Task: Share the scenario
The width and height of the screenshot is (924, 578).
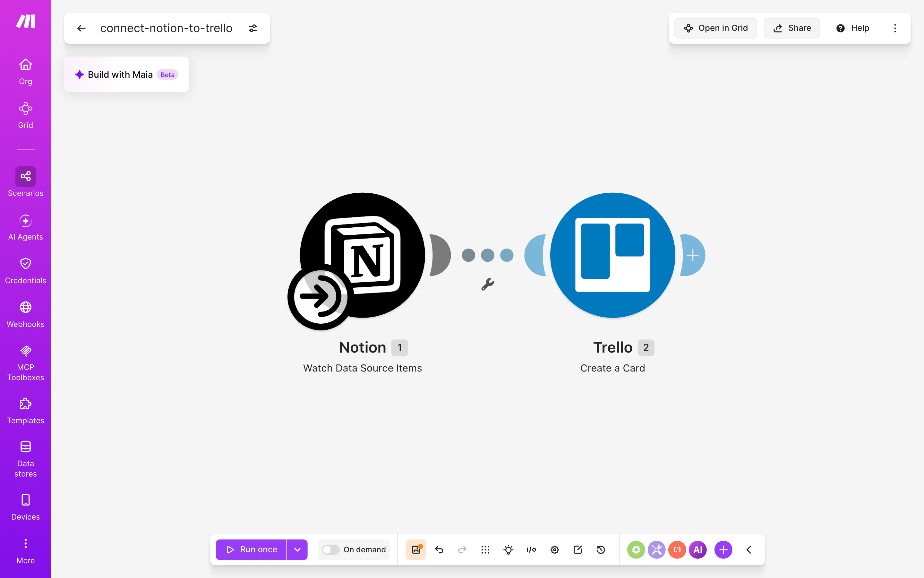Action: (x=791, y=28)
